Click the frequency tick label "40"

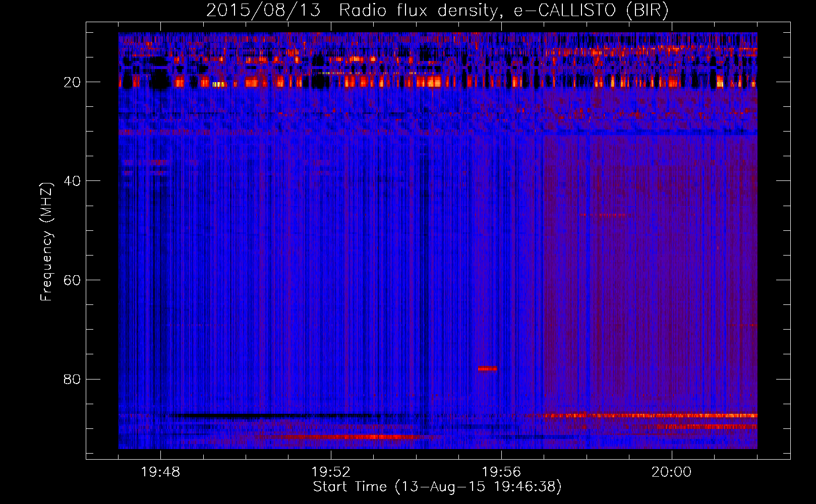coord(72,181)
